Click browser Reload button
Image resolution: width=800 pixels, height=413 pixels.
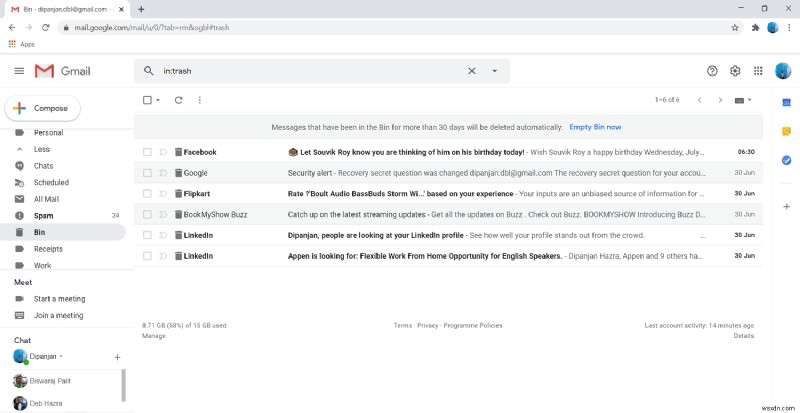45,28
